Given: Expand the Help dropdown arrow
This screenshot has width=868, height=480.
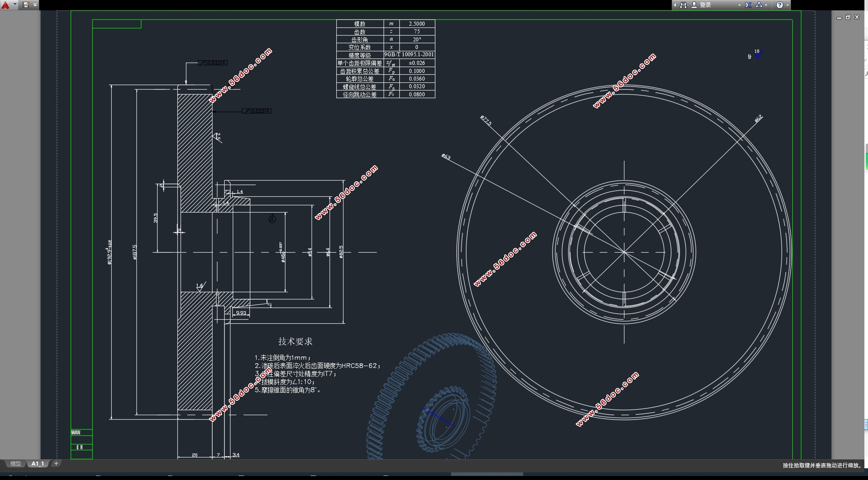Looking at the screenshot, I should [787, 5].
